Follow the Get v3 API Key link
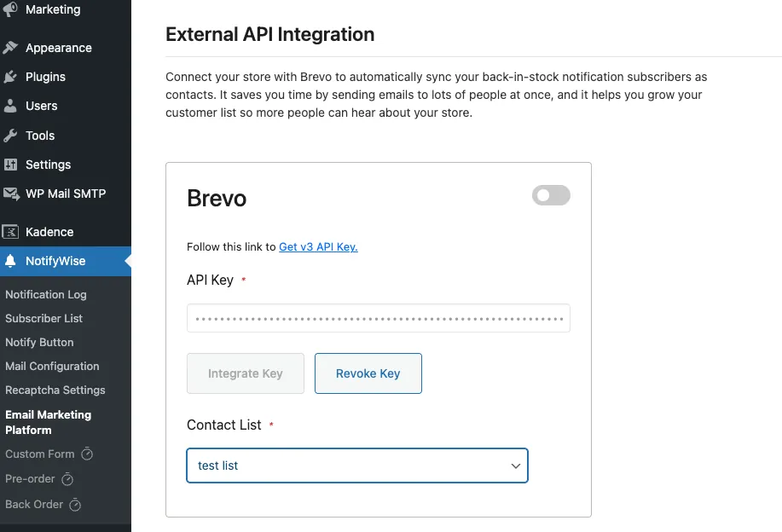This screenshot has width=782, height=532. point(318,247)
